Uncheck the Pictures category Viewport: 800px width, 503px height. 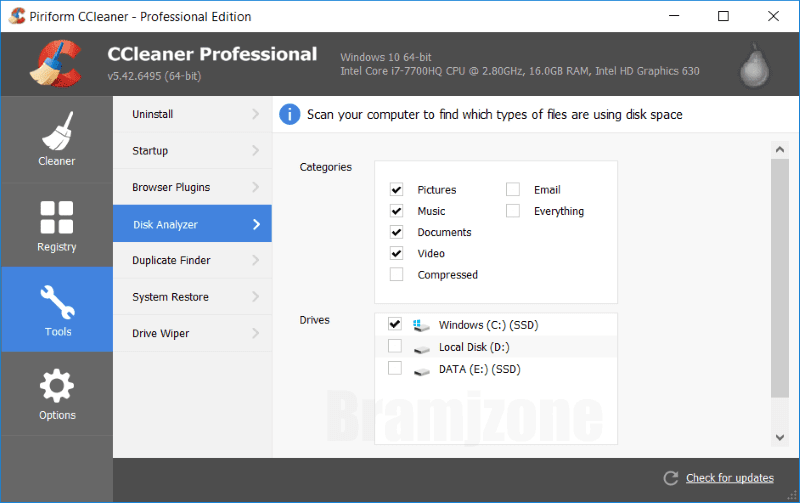click(396, 189)
